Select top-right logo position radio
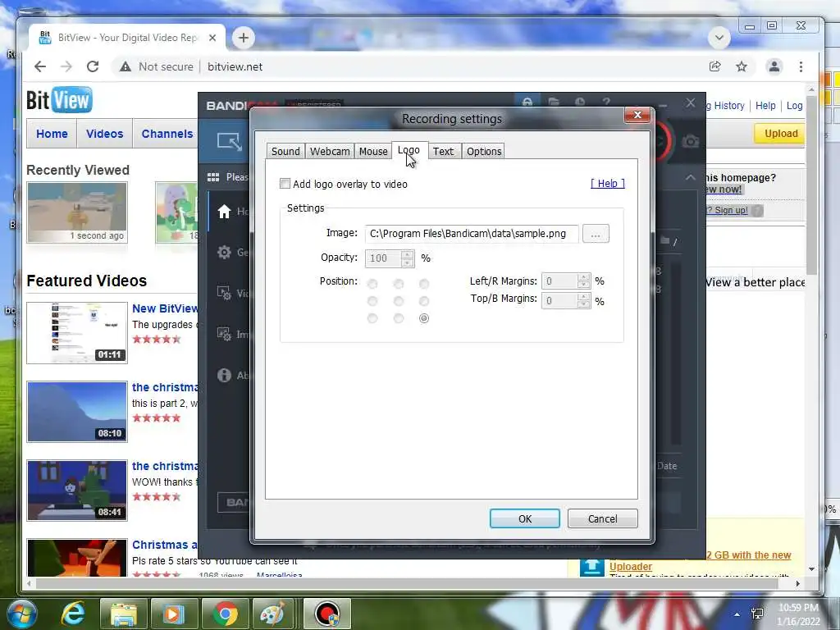Viewport: 840px width, 630px height. pos(424,283)
